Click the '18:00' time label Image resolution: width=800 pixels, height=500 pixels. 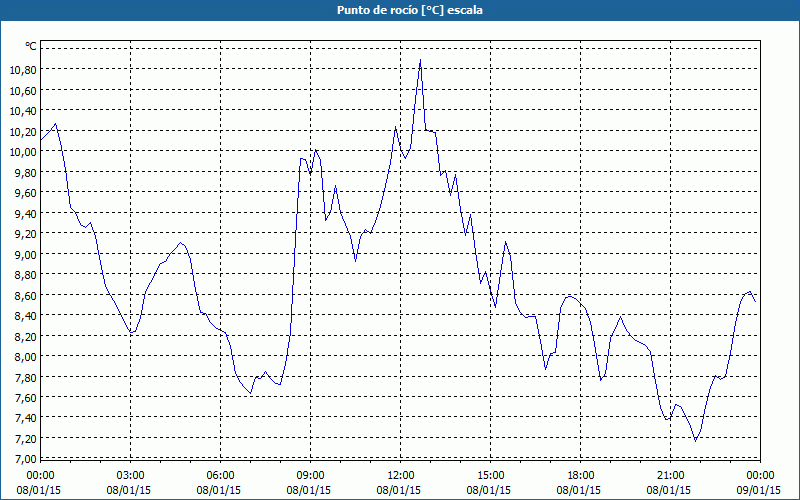pyautogui.click(x=580, y=476)
